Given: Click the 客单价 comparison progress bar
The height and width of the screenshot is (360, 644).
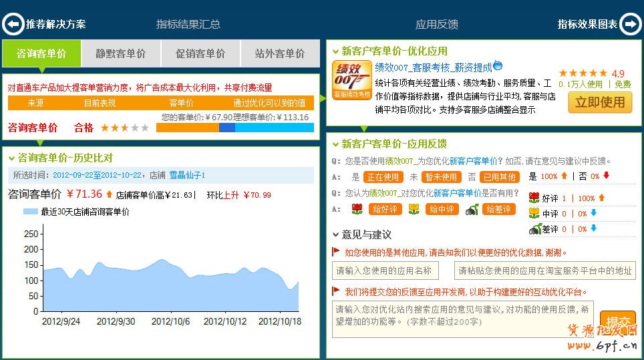Looking at the screenshot, I should [234, 128].
